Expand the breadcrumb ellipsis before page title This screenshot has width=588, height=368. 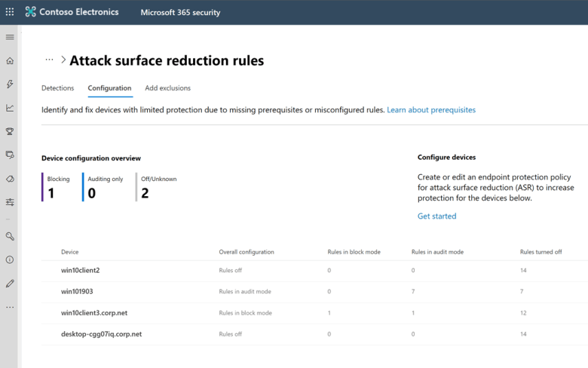point(49,60)
